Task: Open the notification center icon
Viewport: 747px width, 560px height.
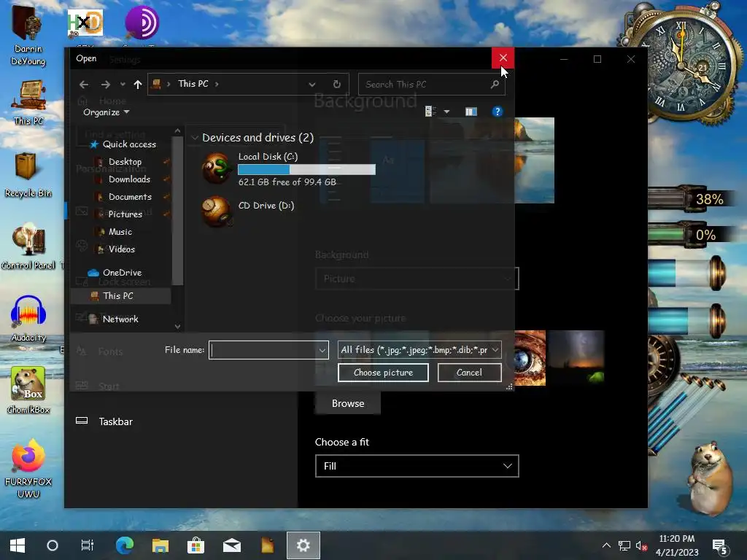Action: pos(719,547)
